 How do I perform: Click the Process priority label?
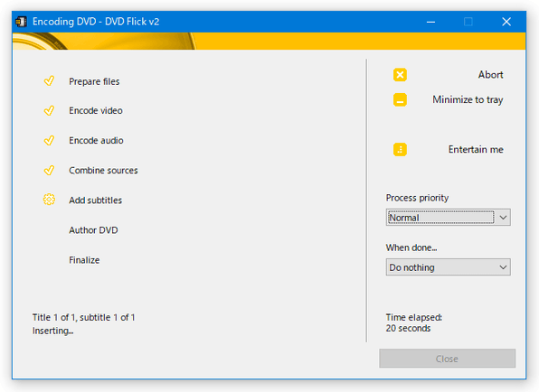pyautogui.click(x=417, y=198)
